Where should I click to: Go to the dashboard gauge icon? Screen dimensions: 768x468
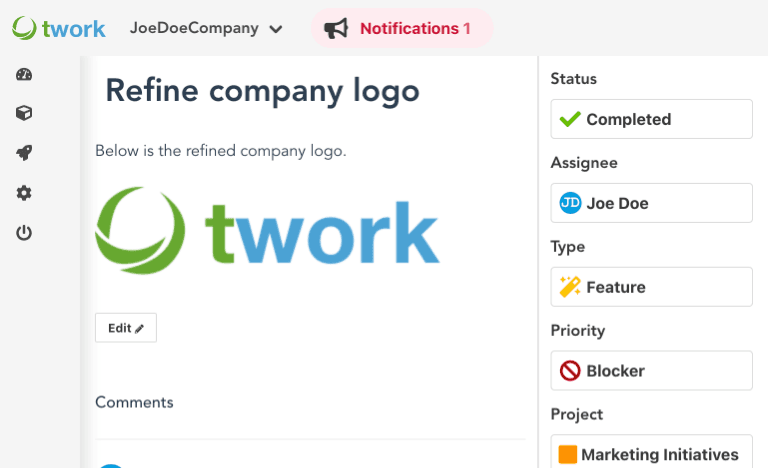click(x=24, y=74)
